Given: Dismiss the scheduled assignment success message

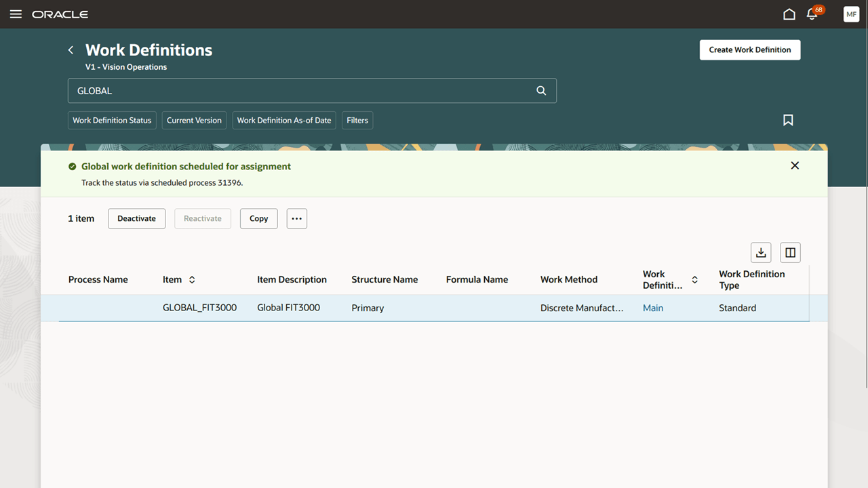Looking at the screenshot, I should [794, 165].
